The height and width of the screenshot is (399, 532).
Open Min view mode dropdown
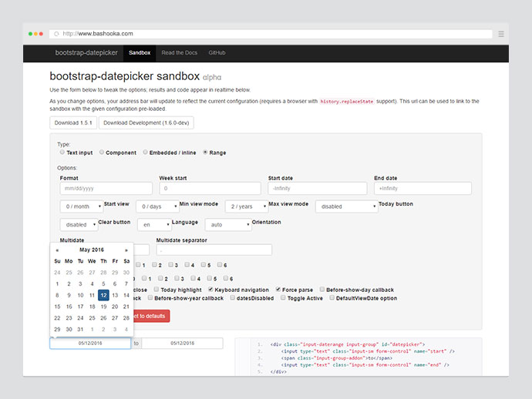[157, 206]
